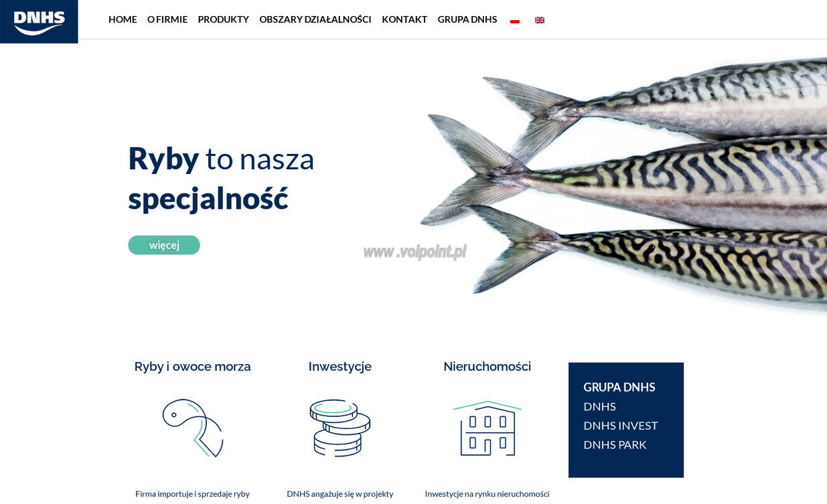Click the stacked coins investment icon
This screenshot has width=827, height=504.
tap(340, 428)
